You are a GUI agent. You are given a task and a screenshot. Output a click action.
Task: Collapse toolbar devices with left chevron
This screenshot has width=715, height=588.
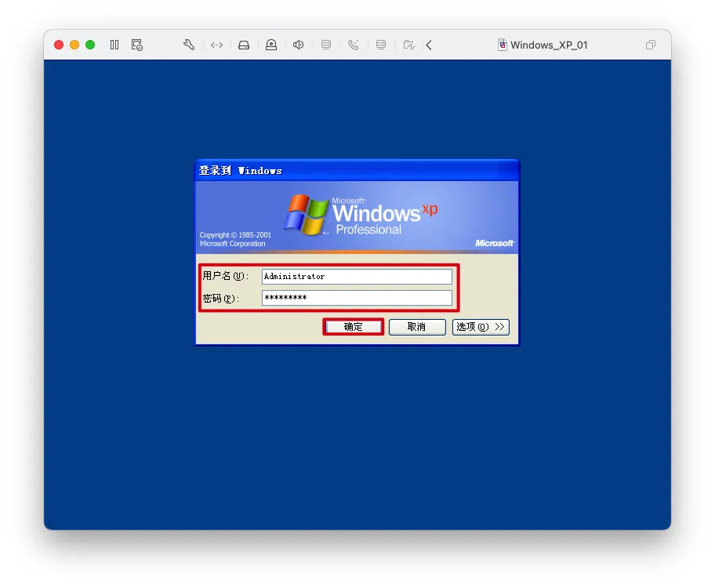pyautogui.click(x=429, y=45)
